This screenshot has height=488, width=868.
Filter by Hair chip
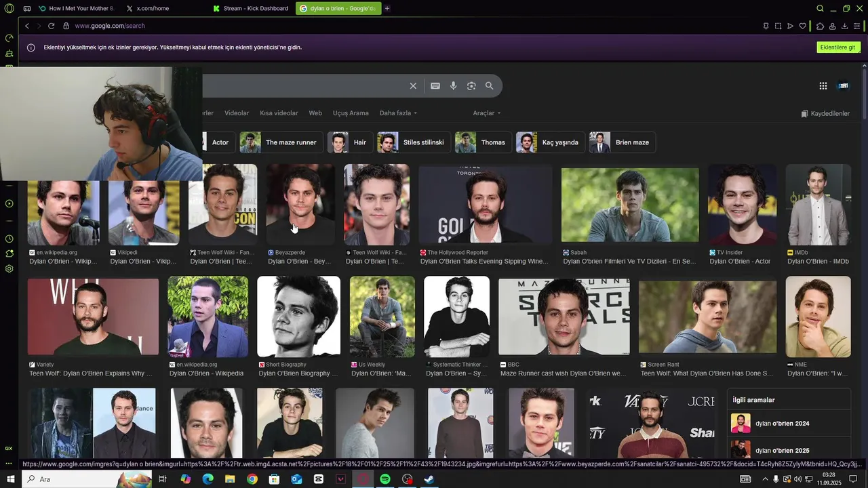[349, 142]
